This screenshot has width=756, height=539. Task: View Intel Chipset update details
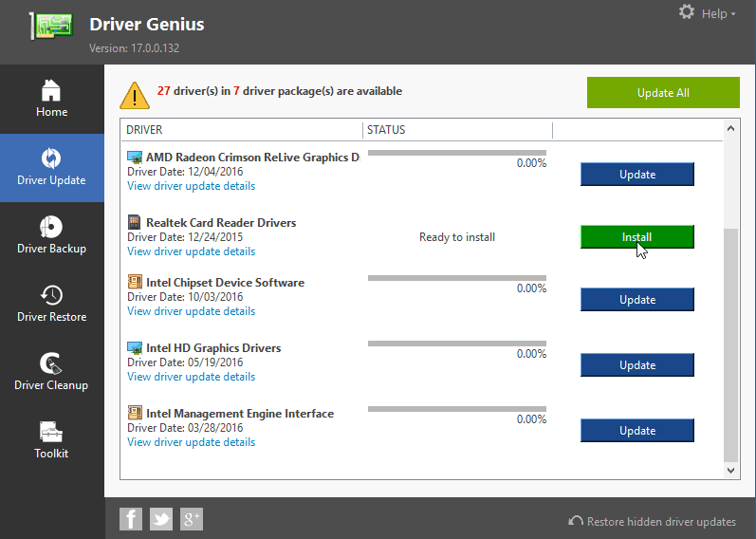click(191, 311)
